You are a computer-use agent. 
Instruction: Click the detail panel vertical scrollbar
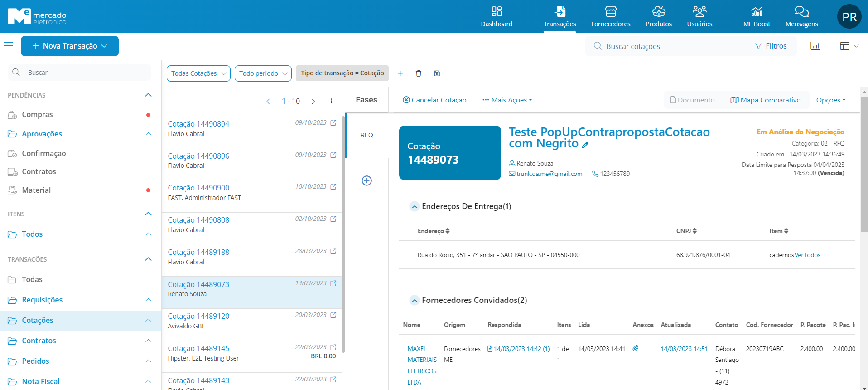click(x=864, y=164)
